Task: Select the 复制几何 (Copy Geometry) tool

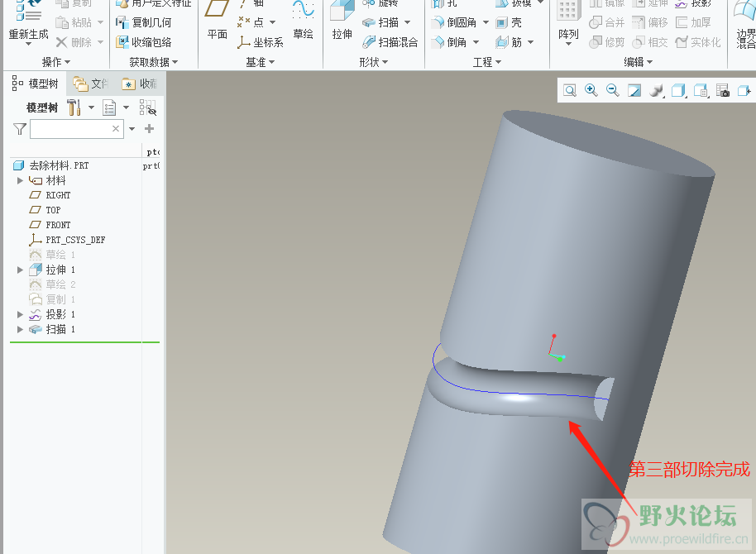Action: pos(144,22)
